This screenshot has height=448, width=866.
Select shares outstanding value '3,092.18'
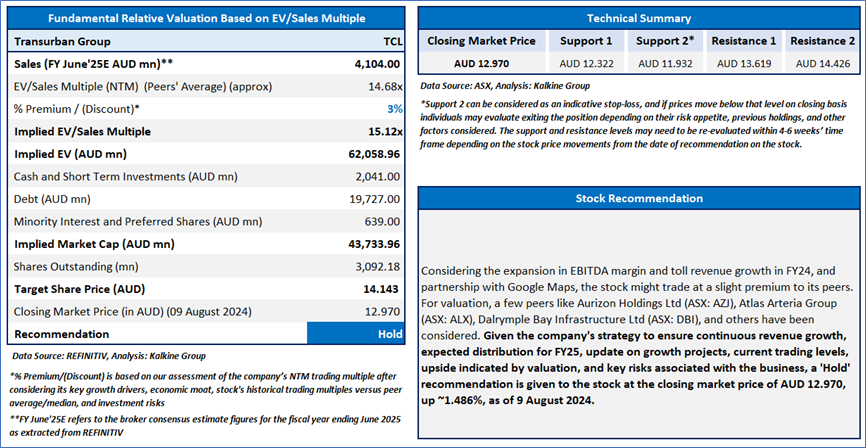coord(379,266)
